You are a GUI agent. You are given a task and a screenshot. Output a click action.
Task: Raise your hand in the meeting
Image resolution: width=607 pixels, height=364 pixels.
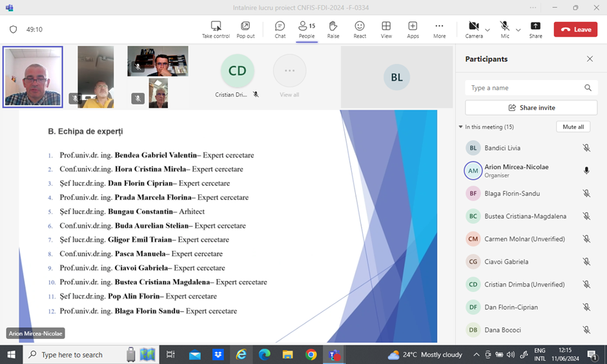click(333, 26)
